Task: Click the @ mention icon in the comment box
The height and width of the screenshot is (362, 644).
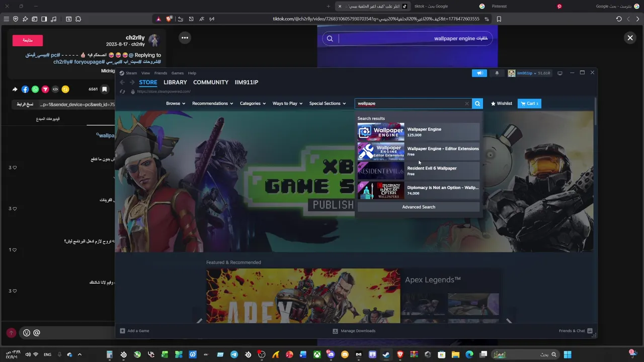Action: click(37, 333)
